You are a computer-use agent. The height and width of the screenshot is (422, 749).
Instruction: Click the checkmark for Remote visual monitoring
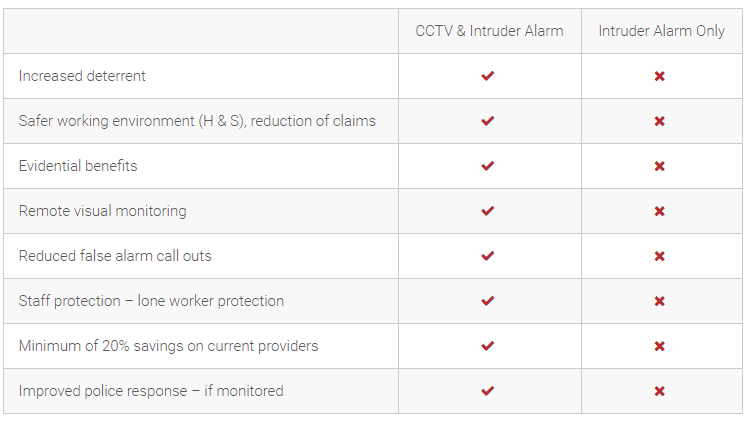point(488,211)
